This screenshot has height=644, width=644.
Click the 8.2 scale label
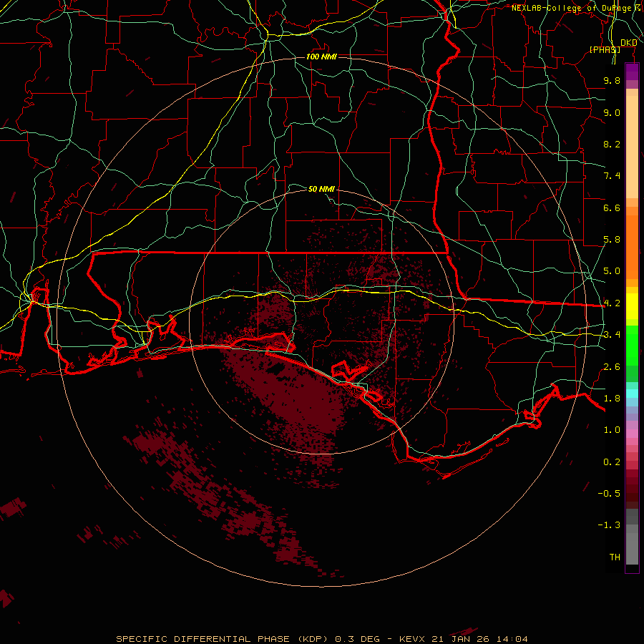(612, 144)
